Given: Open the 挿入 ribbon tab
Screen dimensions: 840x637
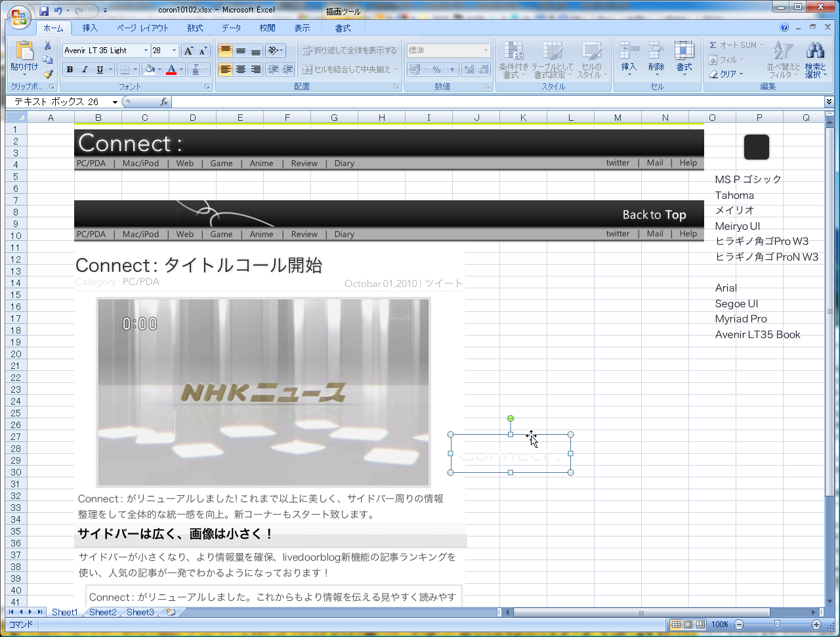Looking at the screenshot, I should (90, 28).
